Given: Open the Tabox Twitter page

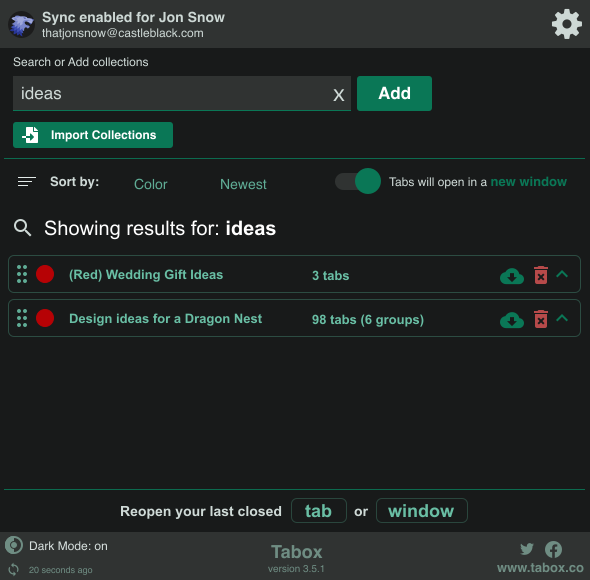Looking at the screenshot, I should click(527, 549).
